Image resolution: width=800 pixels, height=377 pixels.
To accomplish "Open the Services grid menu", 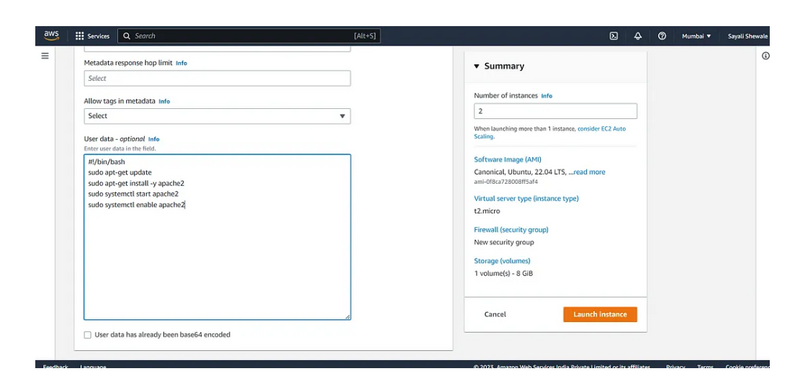I will (92, 36).
